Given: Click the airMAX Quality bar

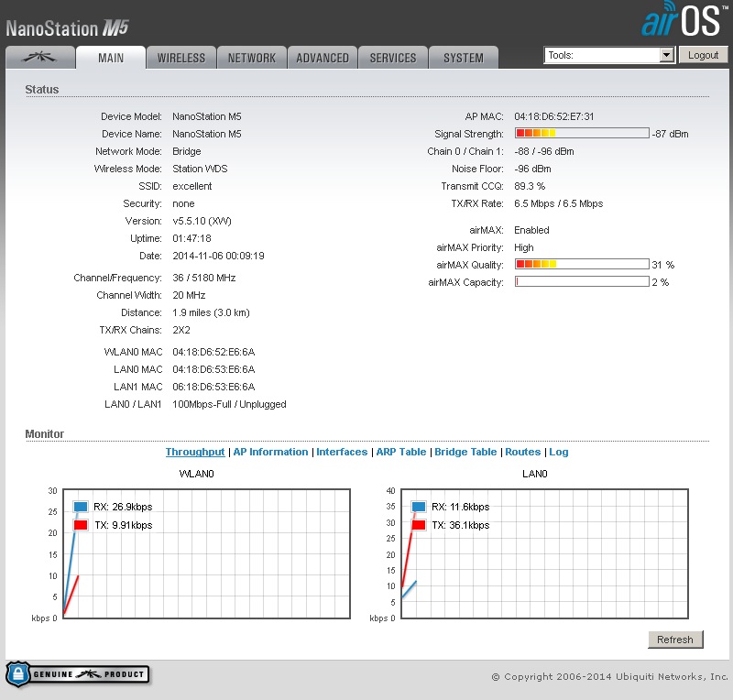Looking at the screenshot, I should click(582, 264).
